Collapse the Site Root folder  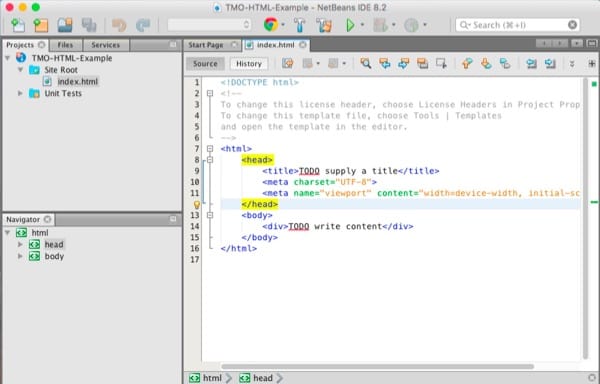pyautogui.click(x=20, y=70)
